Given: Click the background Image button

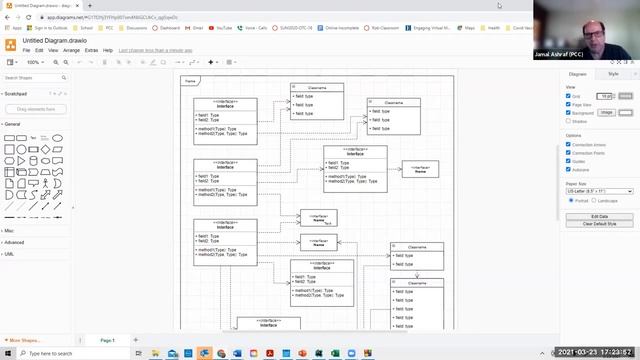Looking at the screenshot, I should [607, 112].
